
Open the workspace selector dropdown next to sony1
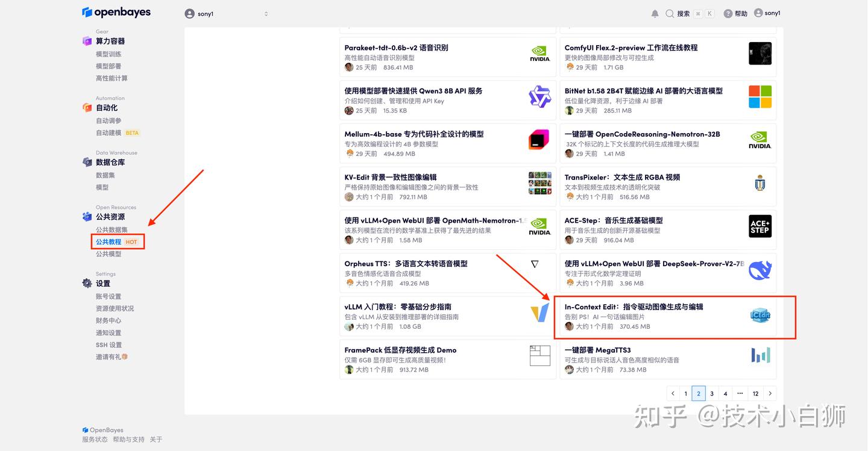pyautogui.click(x=266, y=13)
